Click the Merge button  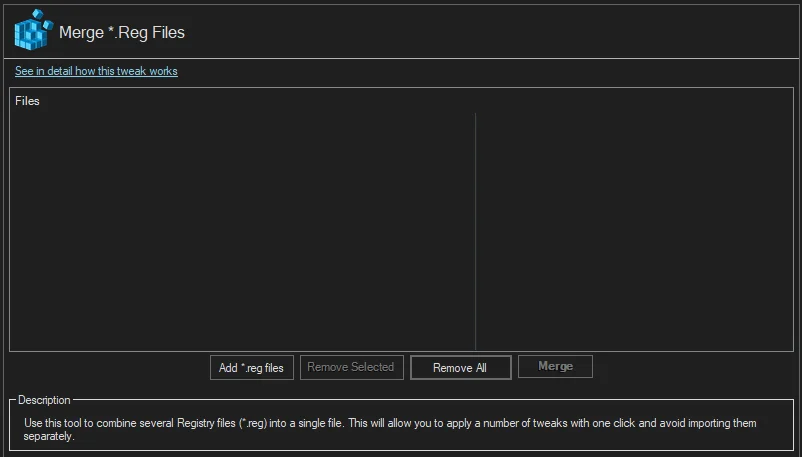coord(555,366)
